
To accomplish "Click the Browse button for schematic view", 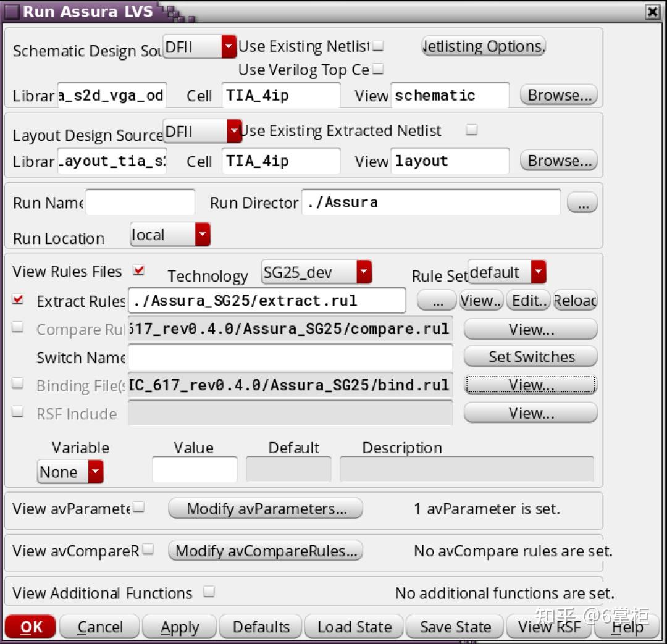I will coord(558,95).
